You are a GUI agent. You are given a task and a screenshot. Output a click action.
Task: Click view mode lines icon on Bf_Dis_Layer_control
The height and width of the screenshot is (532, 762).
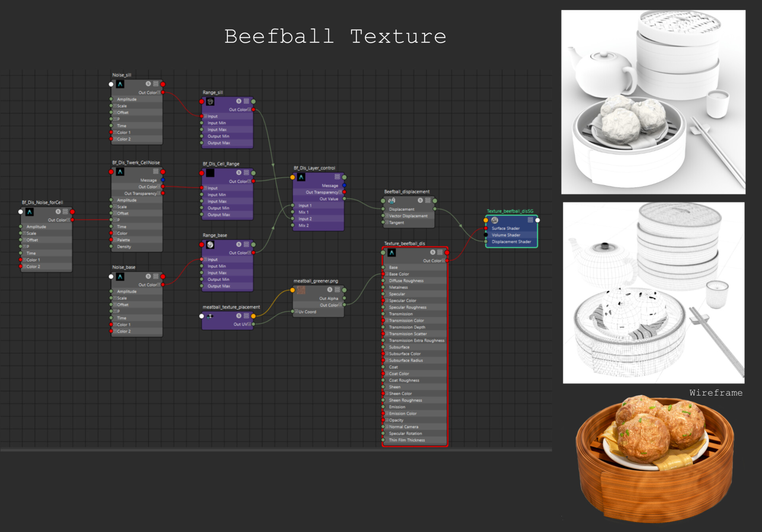(337, 177)
